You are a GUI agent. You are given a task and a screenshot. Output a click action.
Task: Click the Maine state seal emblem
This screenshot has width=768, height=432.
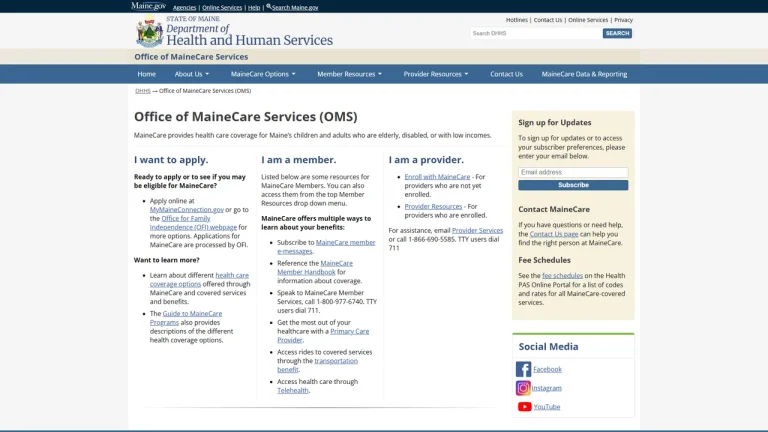pos(149,31)
